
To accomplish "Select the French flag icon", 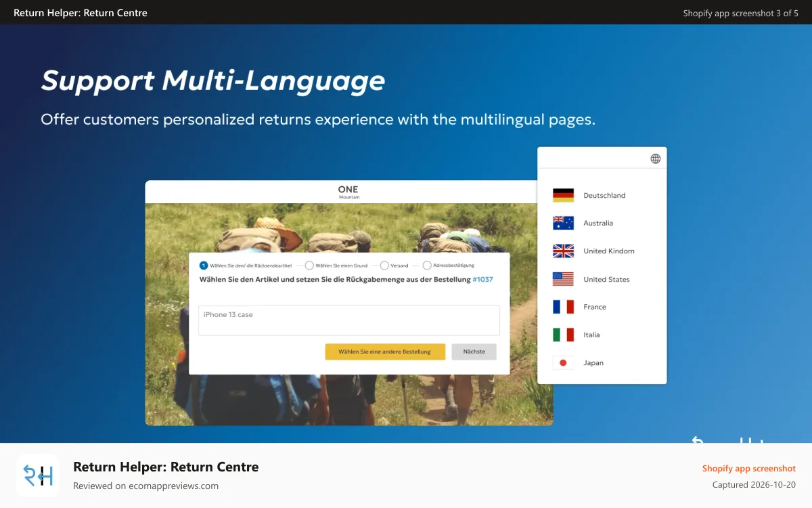I will (x=563, y=307).
